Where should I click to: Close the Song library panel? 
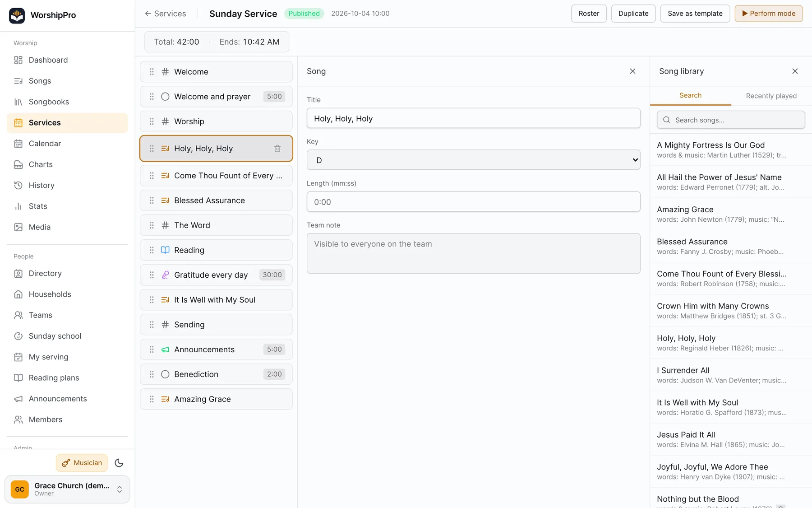pos(795,71)
